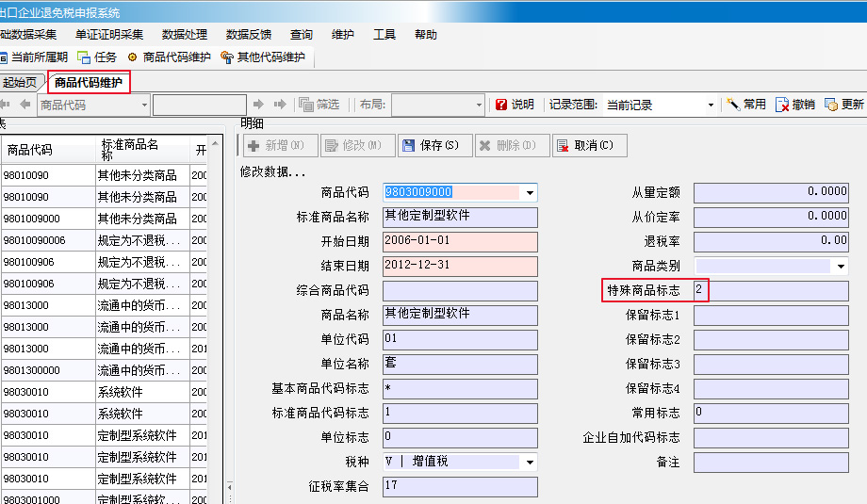Open the 维护 menu
The width and height of the screenshot is (867, 504).
[x=342, y=34]
